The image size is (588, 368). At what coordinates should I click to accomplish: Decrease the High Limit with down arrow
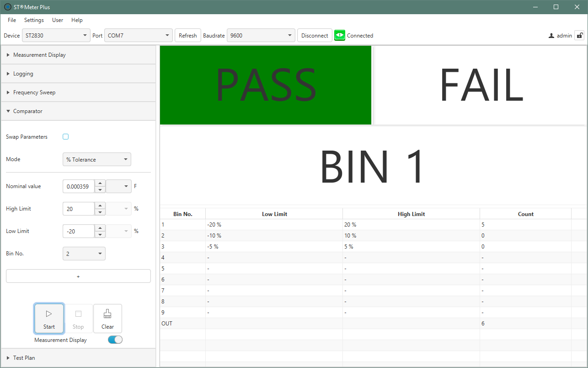click(x=100, y=212)
